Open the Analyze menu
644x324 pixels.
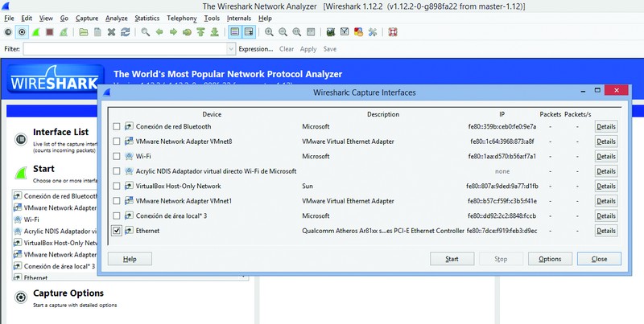(x=117, y=18)
